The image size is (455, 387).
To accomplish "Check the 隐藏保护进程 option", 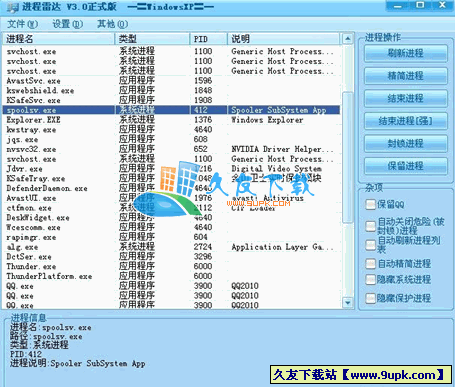I will pyautogui.click(x=370, y=298).
